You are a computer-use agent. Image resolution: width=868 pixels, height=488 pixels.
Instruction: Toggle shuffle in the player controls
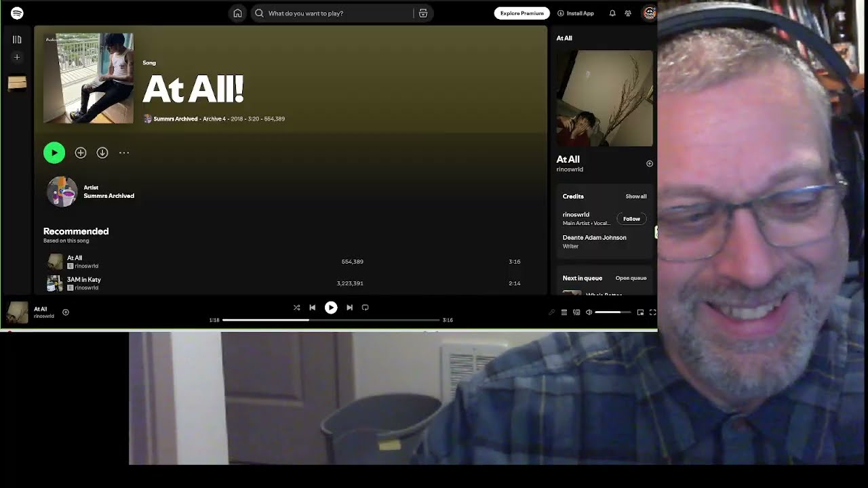[x=296, y=308]
